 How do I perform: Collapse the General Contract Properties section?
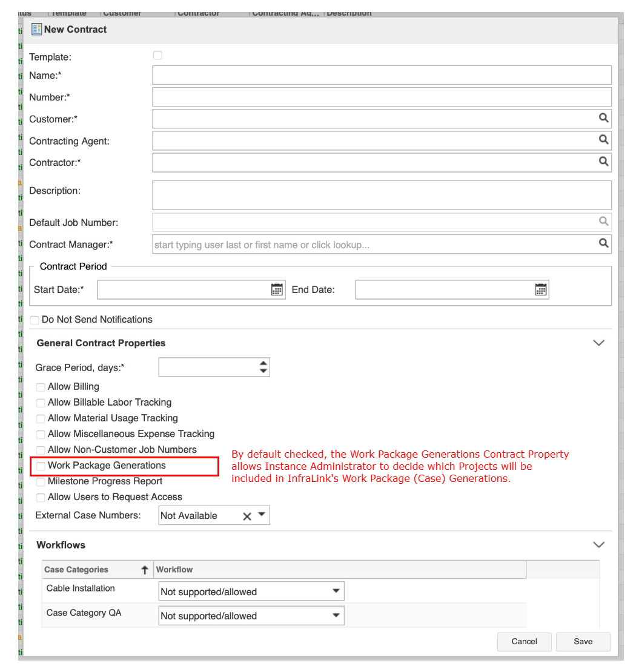(598, 343)
